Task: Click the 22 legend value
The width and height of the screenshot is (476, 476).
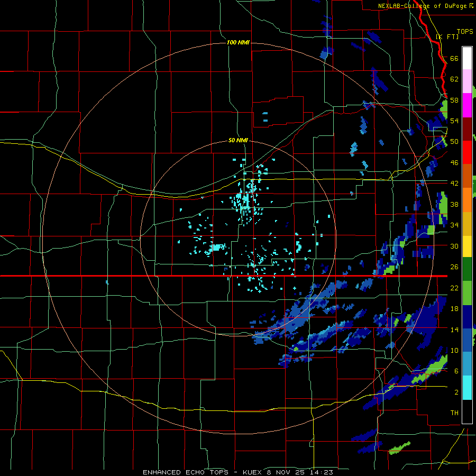Action: point(454,288)
